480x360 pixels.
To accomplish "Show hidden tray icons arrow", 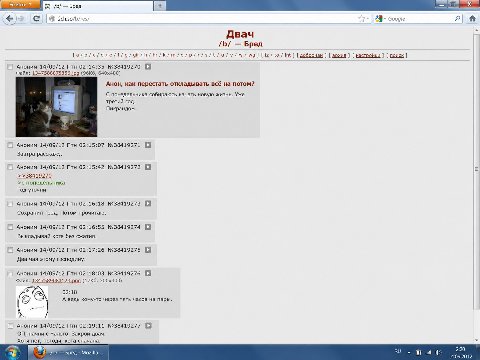I will pos(409,352).
